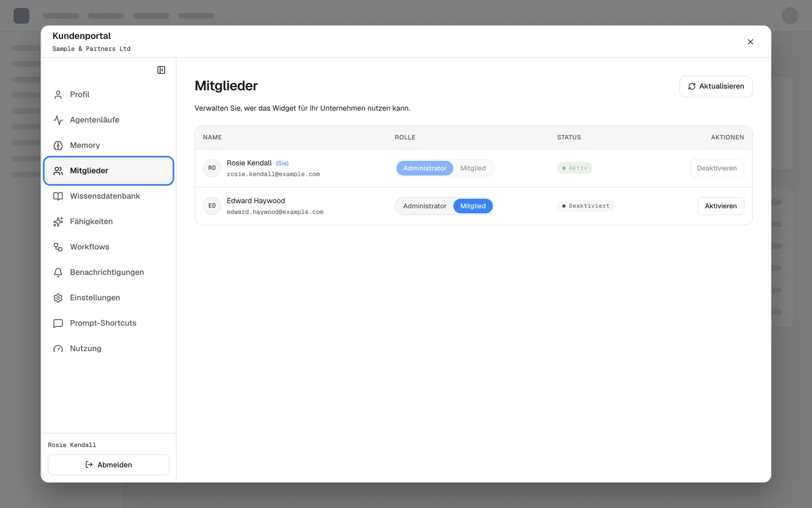The height and width of the screenshot is (508, 812).
Task: Refresh list with Aktualisieren button
Action: point(716,86)
